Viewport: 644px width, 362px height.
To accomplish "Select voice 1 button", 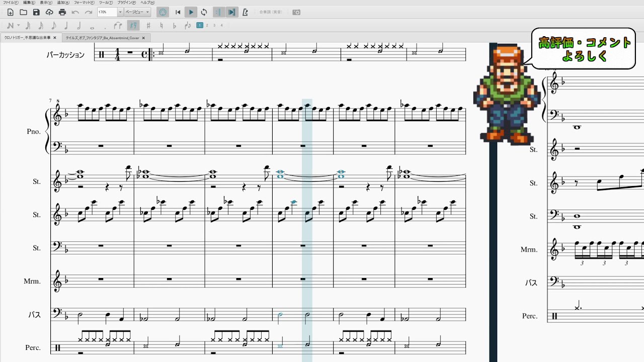I will 200,25.
